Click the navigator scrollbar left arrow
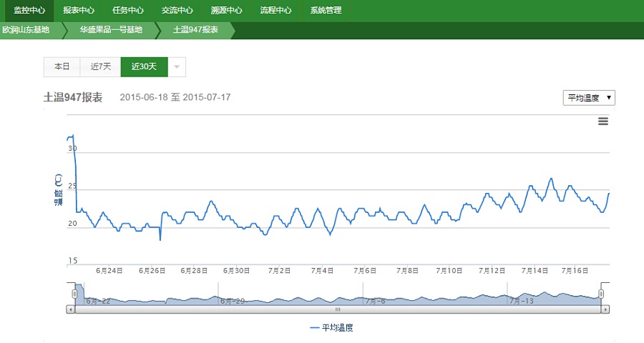Image resolution: width=644 pixels, height=343 pixels. coord(70,309)
